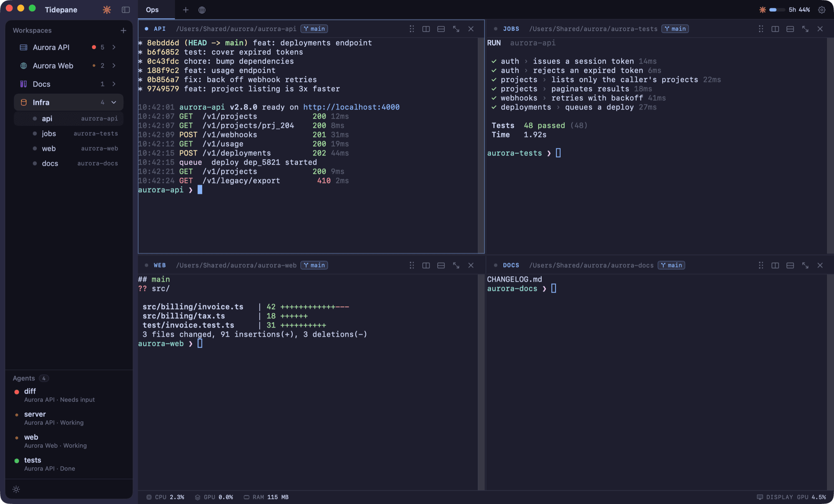The height and width of the screenshot is (504, 834).
Task: Click the usage progress bar in top bar
Action: (777, 10)
